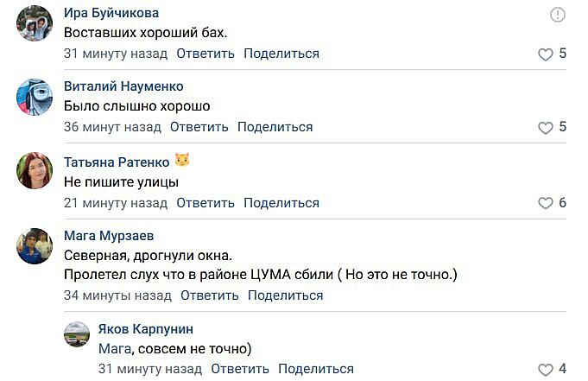Report Ира Буйчикова's comment via exclamation icon
This screenshot has width=588, height=381.
pos(557,15)
